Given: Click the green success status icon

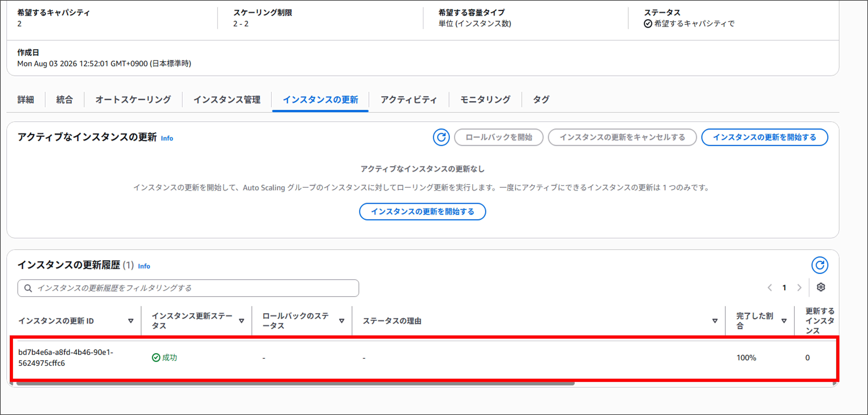Looking at the screenshot, I should pos(156,357).
